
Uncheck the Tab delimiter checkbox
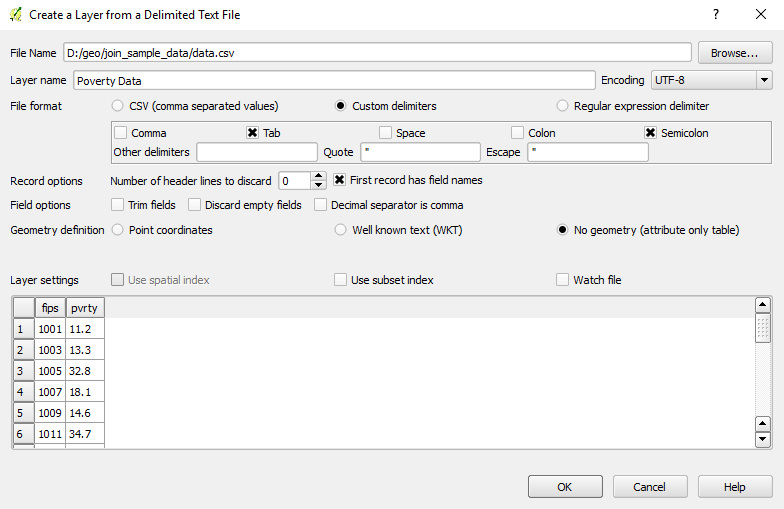[252, 132]
